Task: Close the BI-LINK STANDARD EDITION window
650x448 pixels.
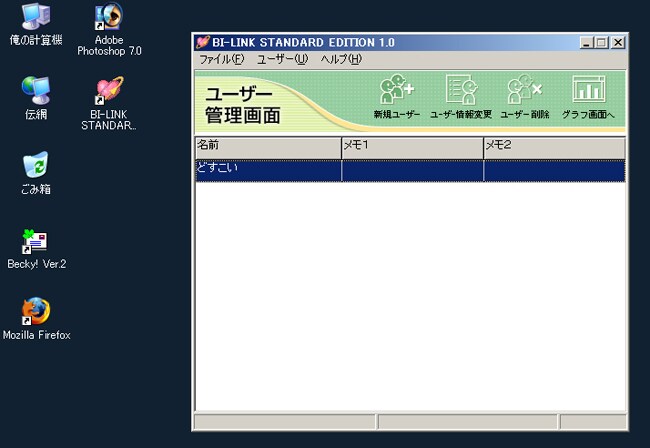Action: click(618, 43)
